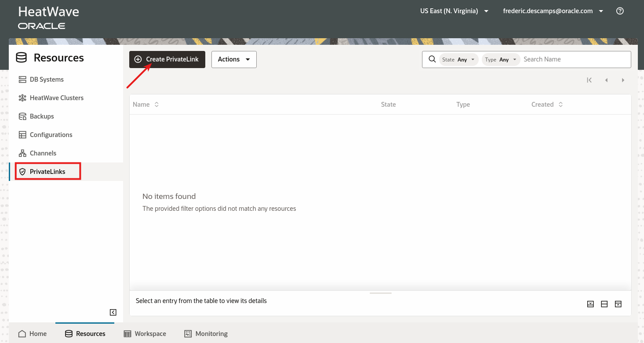The image size is (644, 343).
Task: Click 'Select an entry from the table' text
Action: [201, 301]
